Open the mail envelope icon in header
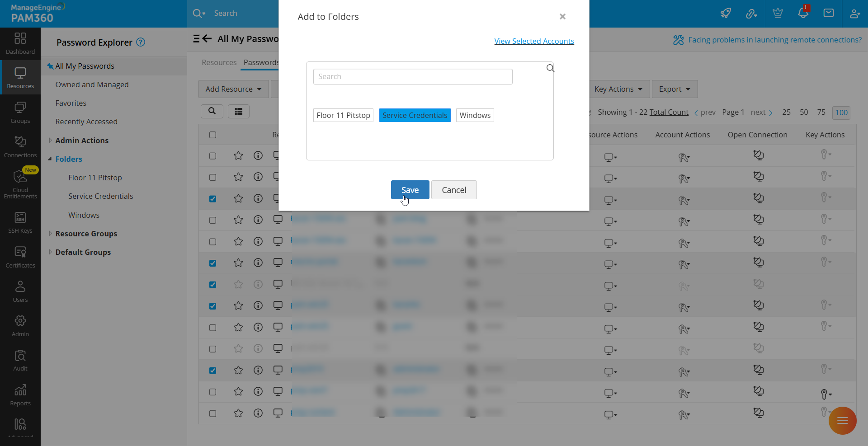The image size is (868, 446). [829, 13]
